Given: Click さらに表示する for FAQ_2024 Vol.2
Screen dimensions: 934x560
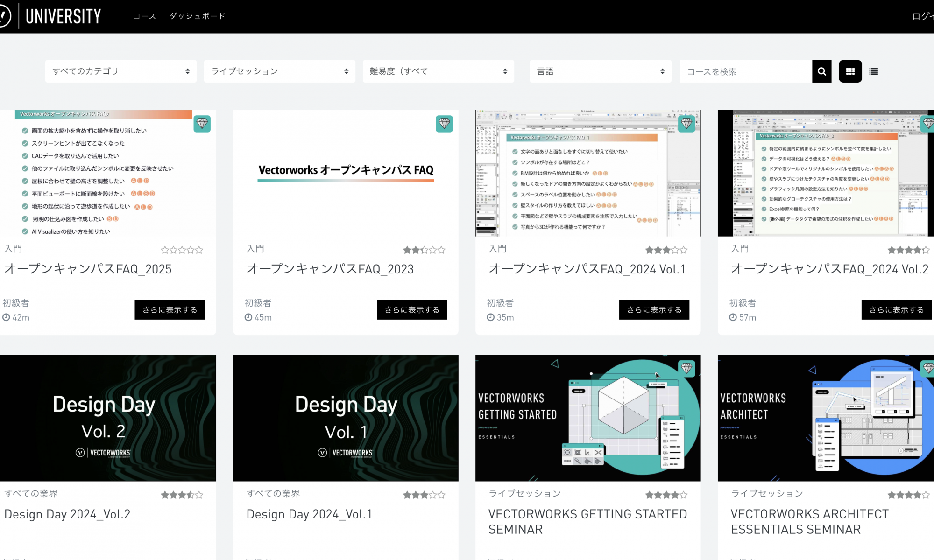Looking at the screenshot, I should 897,310.
